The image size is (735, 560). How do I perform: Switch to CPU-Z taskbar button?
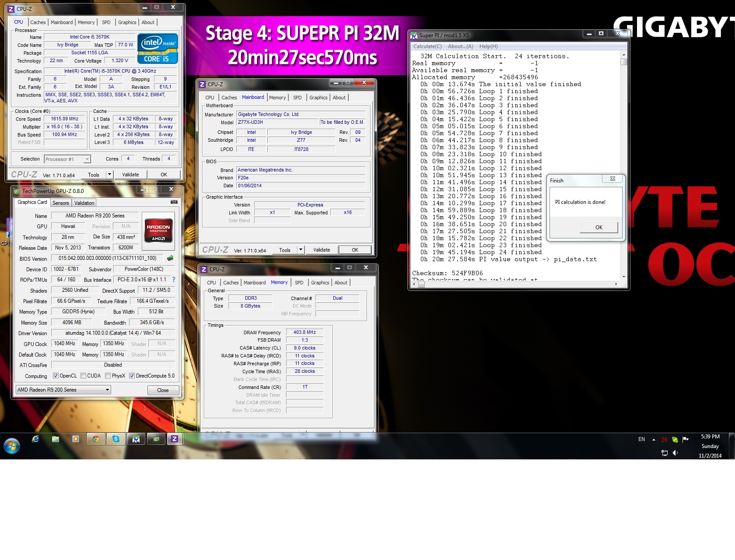click(175, 439)
